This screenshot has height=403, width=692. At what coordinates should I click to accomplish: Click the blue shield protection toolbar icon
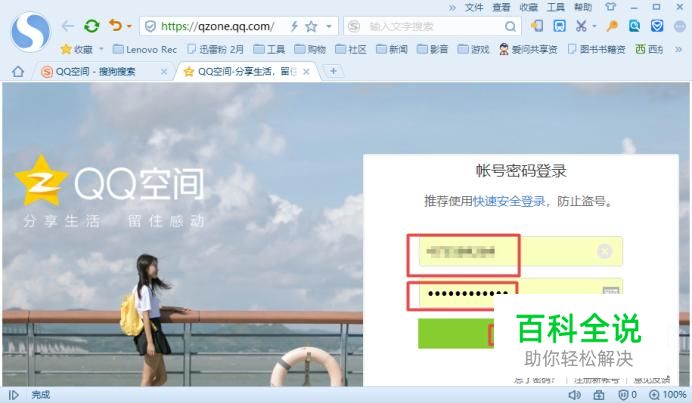coord(657,26)
